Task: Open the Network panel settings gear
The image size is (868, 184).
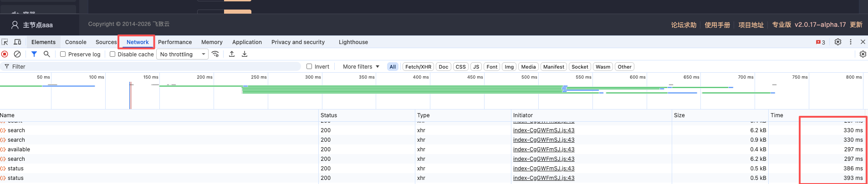Action: [863, 54]
